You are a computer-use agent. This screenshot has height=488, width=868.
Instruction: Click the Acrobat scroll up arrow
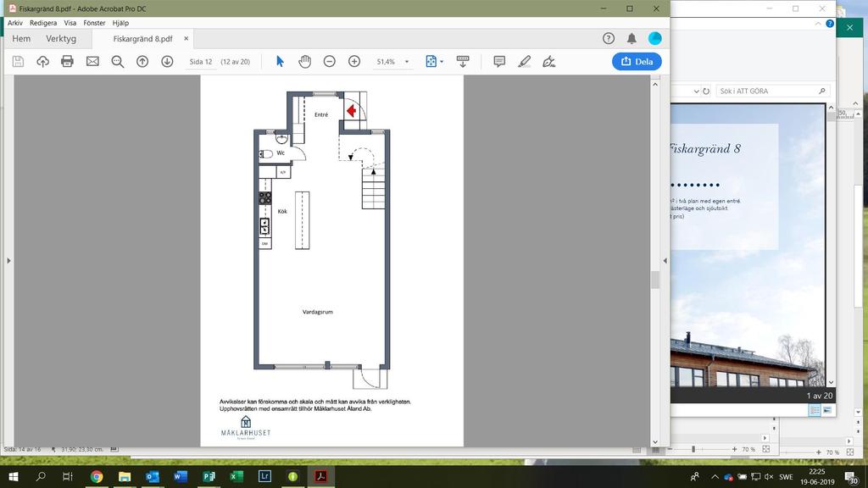click(x=655, y=84)
